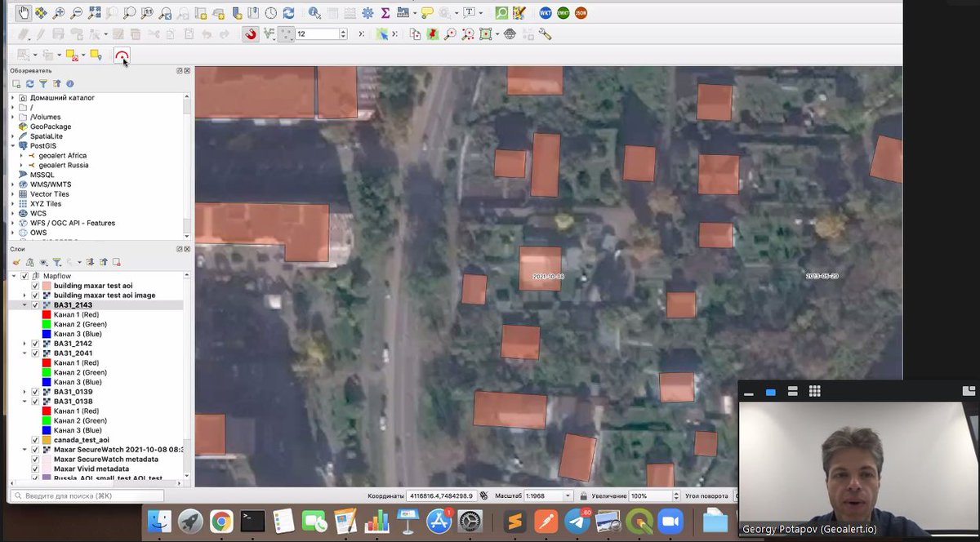Click the Zoom Out magnifier tool

point(76,13)
